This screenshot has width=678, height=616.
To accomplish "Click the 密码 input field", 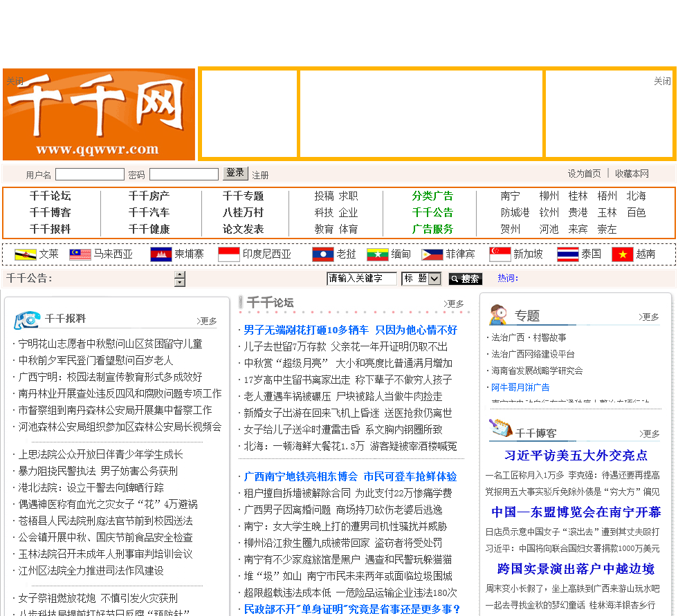I will pyautogui.click(x=184, y=174).
